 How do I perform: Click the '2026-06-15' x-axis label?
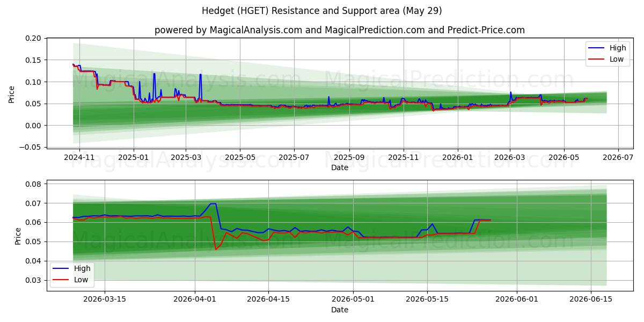pos(591,299)
